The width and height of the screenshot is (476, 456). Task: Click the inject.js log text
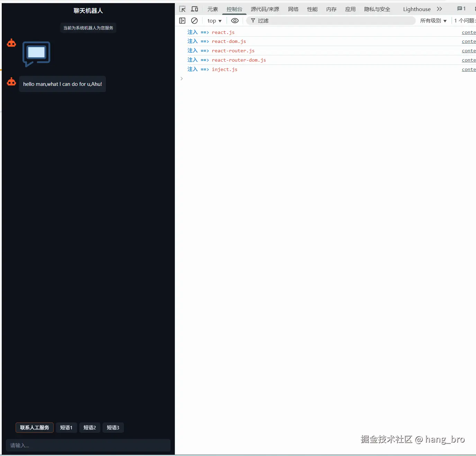[x=224, y=69]
